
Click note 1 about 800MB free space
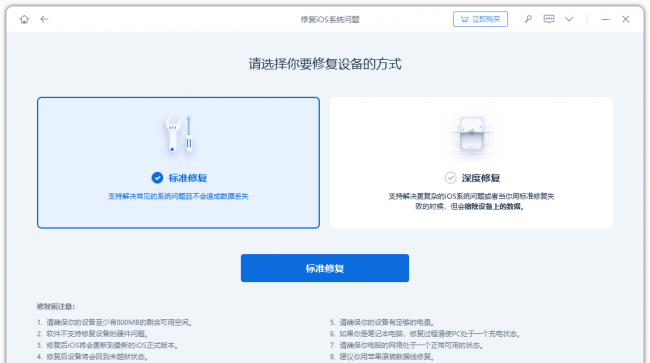[x=114, y=322]
